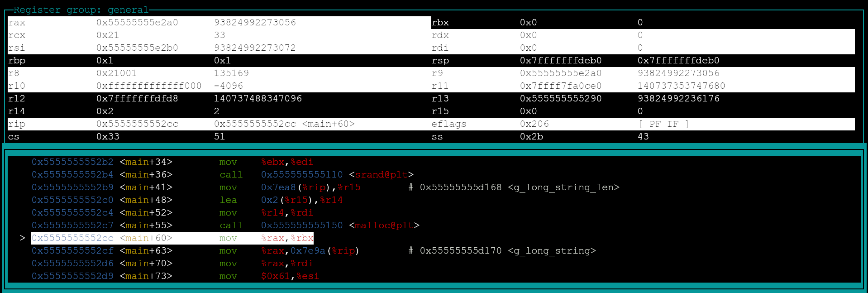The image size is (868, 293).
Task: Click the <g_long_string> comment at main+63
Action: click(552, 251)
